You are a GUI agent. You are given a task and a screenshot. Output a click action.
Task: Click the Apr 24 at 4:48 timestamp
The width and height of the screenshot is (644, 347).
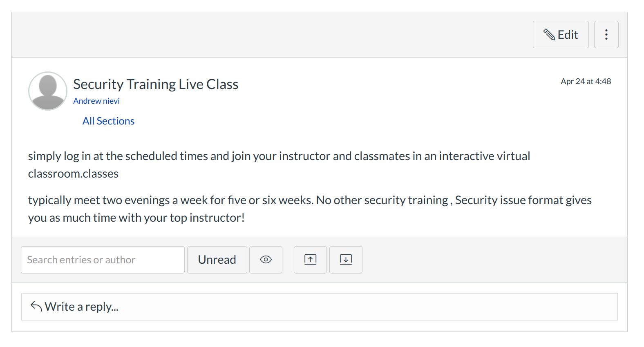coord(586,82)
